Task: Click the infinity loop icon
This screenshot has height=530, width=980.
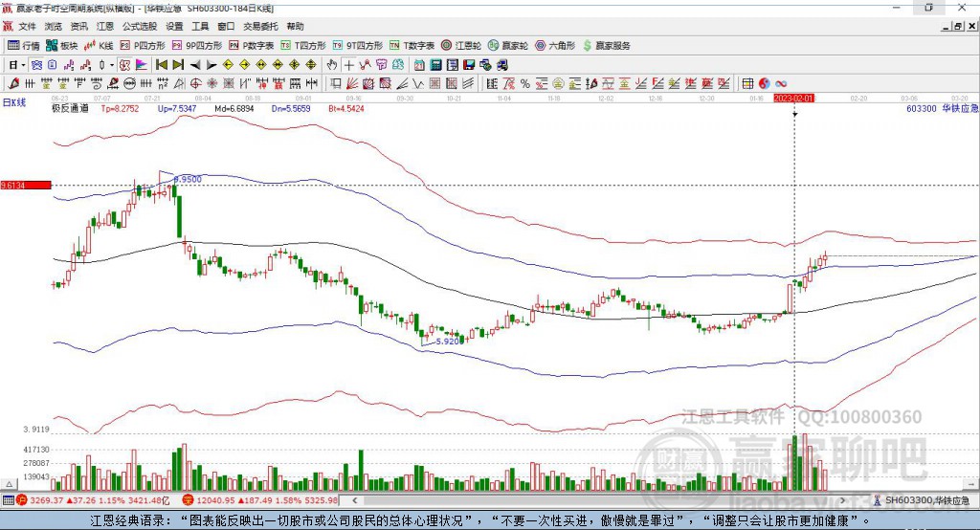Action: [781, 84]
